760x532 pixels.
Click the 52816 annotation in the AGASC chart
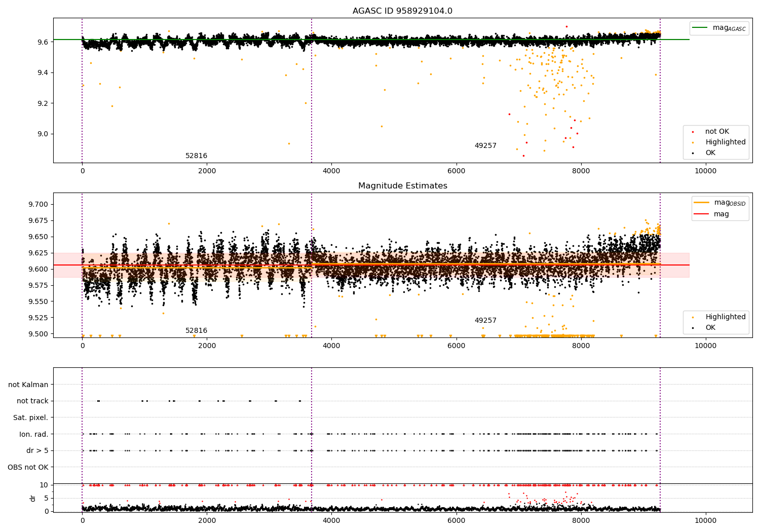pyautogui.click(x=196, y=156)
